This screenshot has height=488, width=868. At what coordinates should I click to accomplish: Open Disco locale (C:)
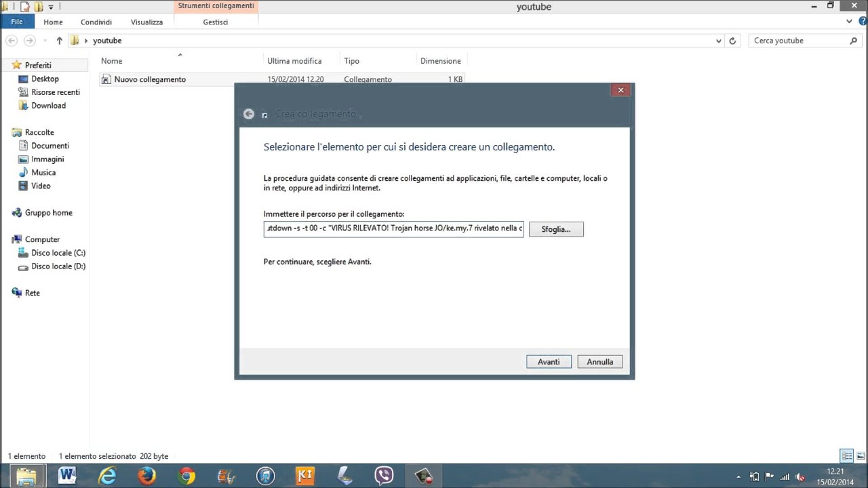tap(58, 253)
